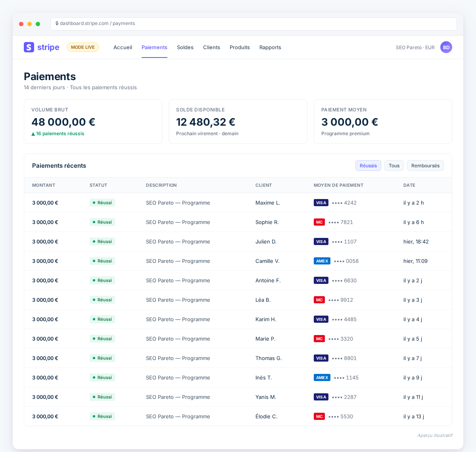476x452 pixels.
Task: Click the CLIENT column header
Action: point(264,185)
